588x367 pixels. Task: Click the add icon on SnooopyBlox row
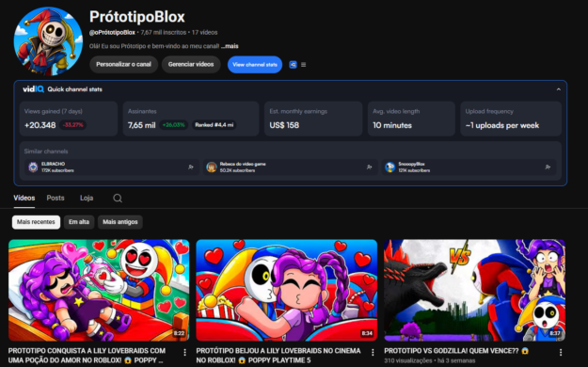pos(548,167)
